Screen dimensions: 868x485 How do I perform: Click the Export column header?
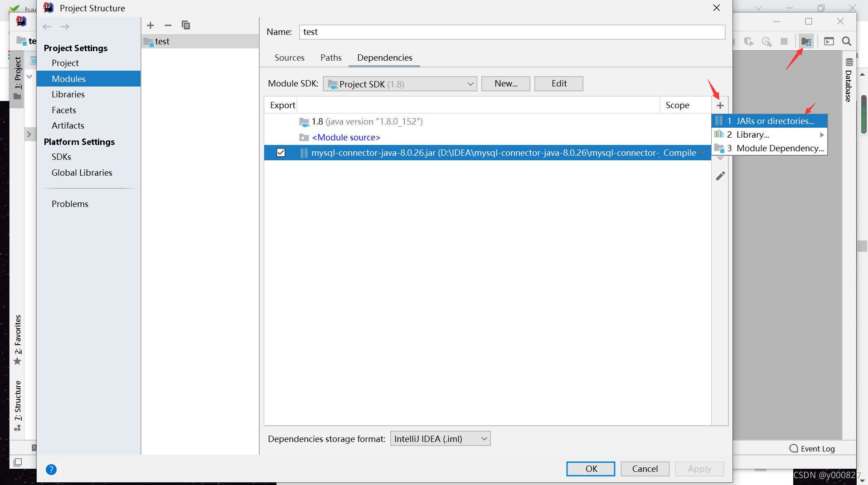pyautogui.click(x=282, y=106)
